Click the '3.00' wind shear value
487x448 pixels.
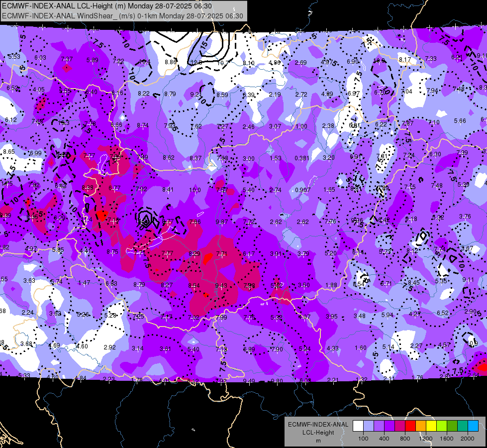[248, 159]
